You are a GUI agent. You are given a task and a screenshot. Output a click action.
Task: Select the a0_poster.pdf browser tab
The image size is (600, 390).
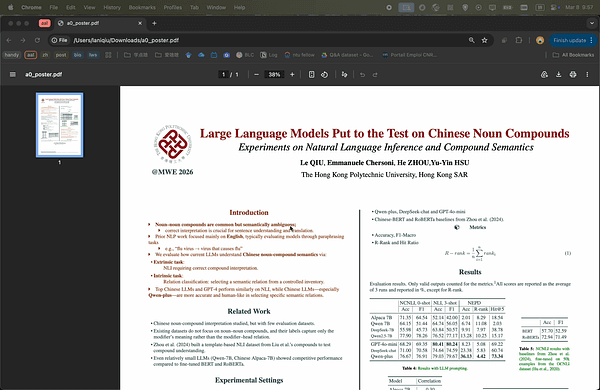(x=100, y=23)
